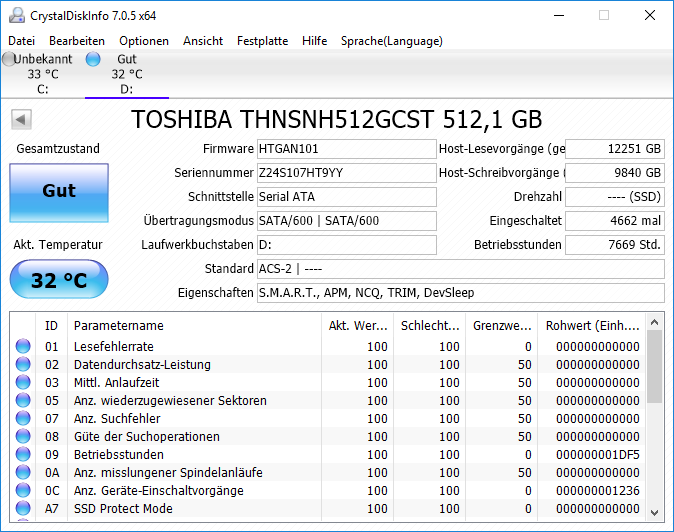
Task: Click the Laufwerkbuchstaben field D:
Action: pos(346,245)
